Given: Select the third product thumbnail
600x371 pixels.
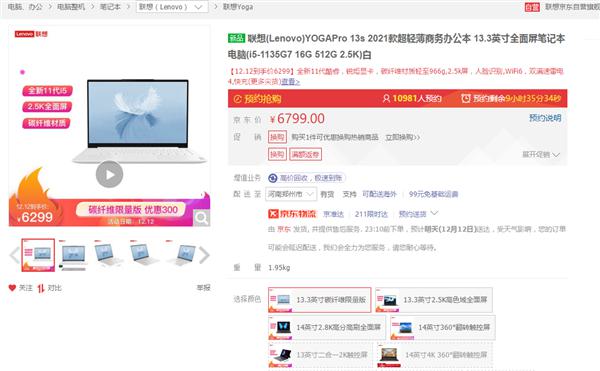Looking at the screenshot, I should coord(109,255).
